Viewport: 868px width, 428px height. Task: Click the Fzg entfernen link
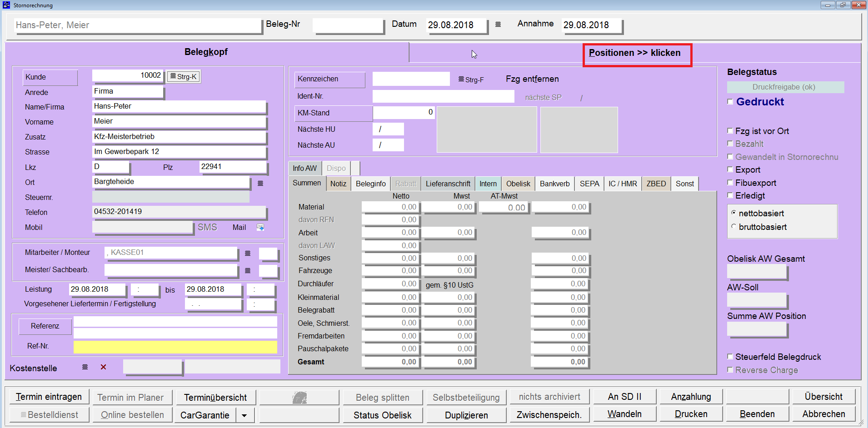[x=532, y=79]
